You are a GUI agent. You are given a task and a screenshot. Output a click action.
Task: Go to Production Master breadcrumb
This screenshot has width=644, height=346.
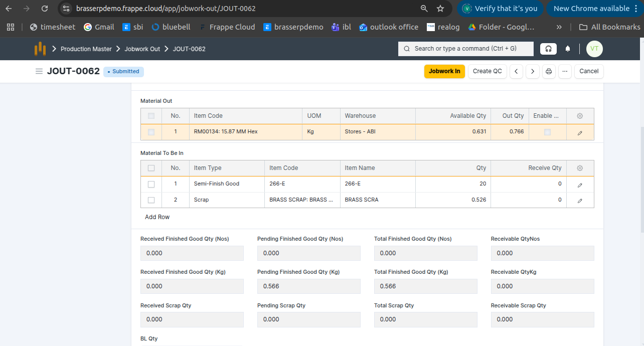pyautogui.click(x=86, y=49)
